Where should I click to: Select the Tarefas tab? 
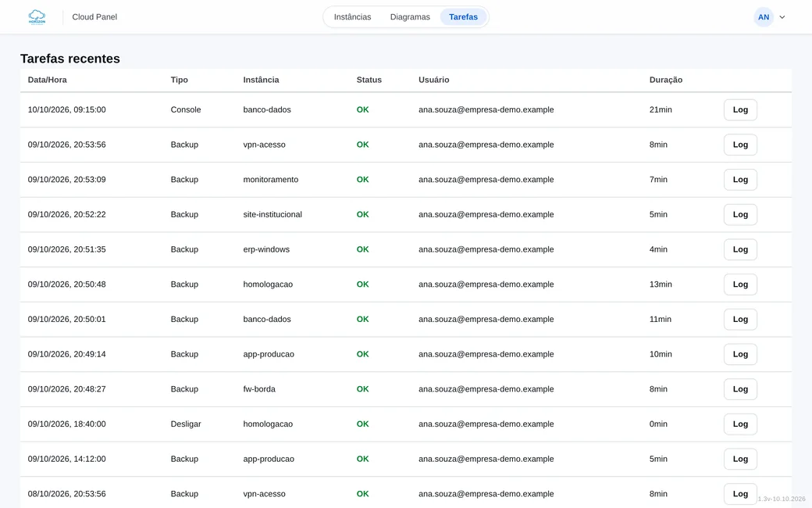463,17
